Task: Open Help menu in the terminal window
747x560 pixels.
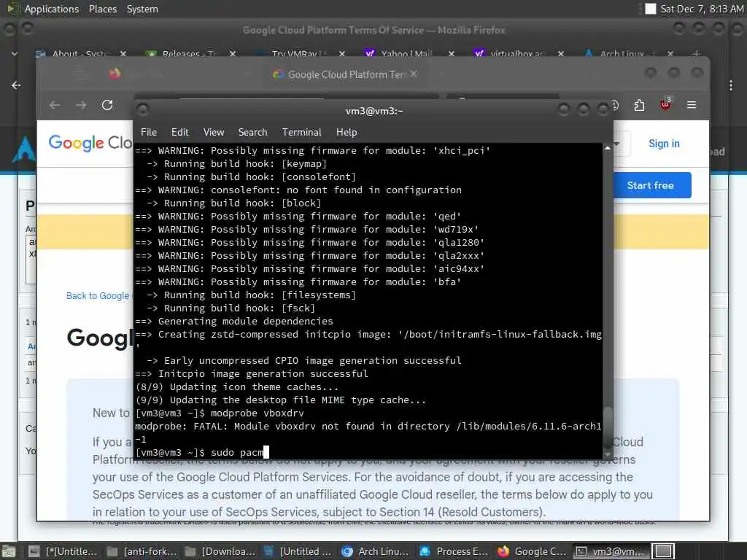Action: point(347,133)
